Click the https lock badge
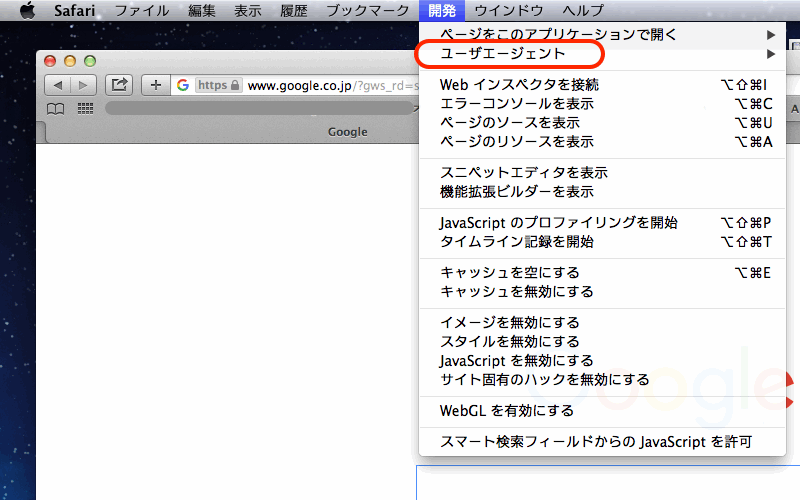Image resolution: width=800 pixels, height=500 pixels. click(x=219, y=85)
